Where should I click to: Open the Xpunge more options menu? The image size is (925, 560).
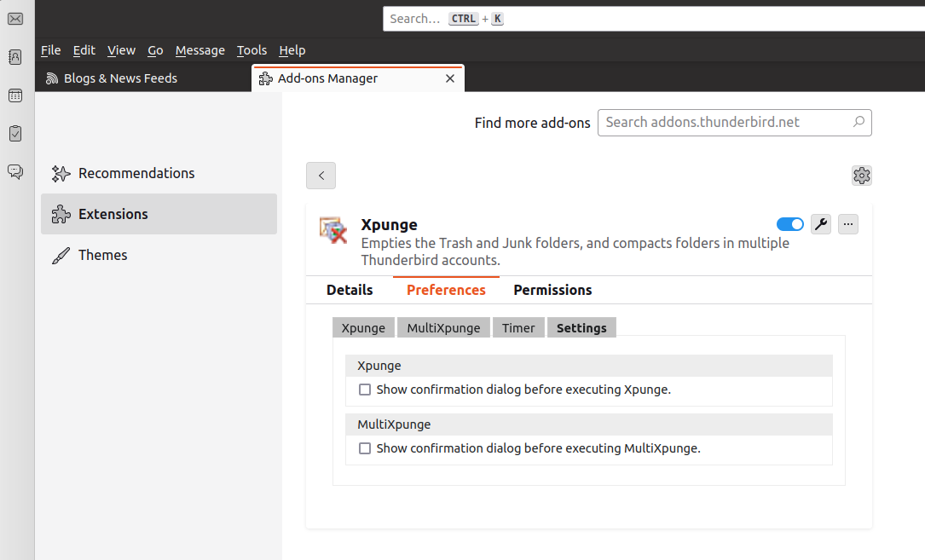[x=847, y=224]
